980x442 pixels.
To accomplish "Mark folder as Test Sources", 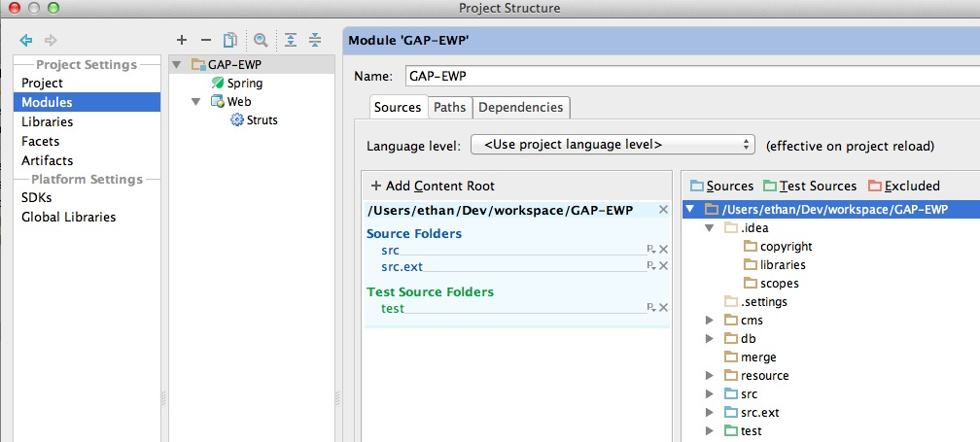I will tap(809, 187).
